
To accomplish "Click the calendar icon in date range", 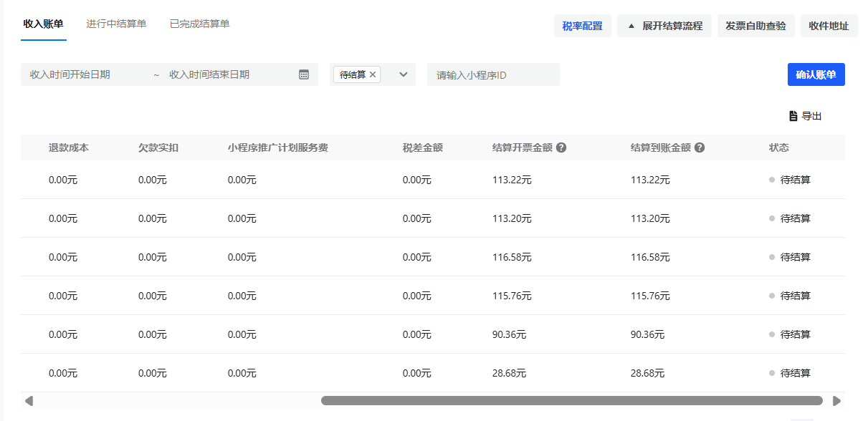I will pyautogui.click(x=304, y=74).
